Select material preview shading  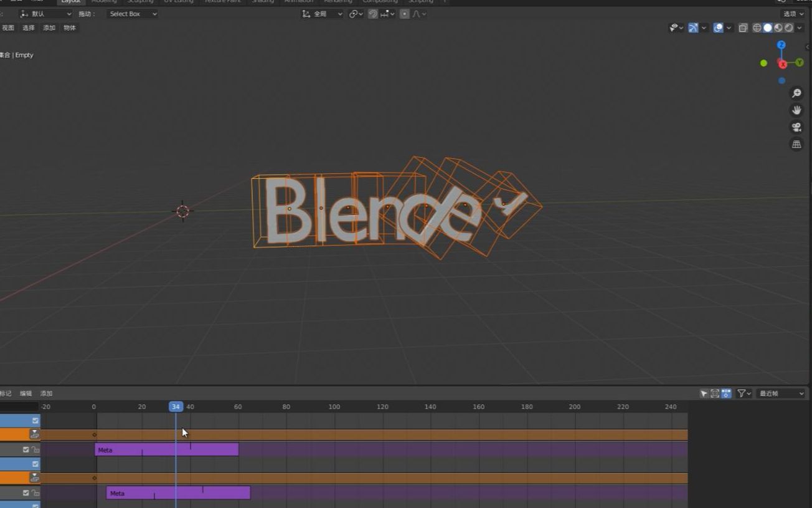(x=778, y=28)
